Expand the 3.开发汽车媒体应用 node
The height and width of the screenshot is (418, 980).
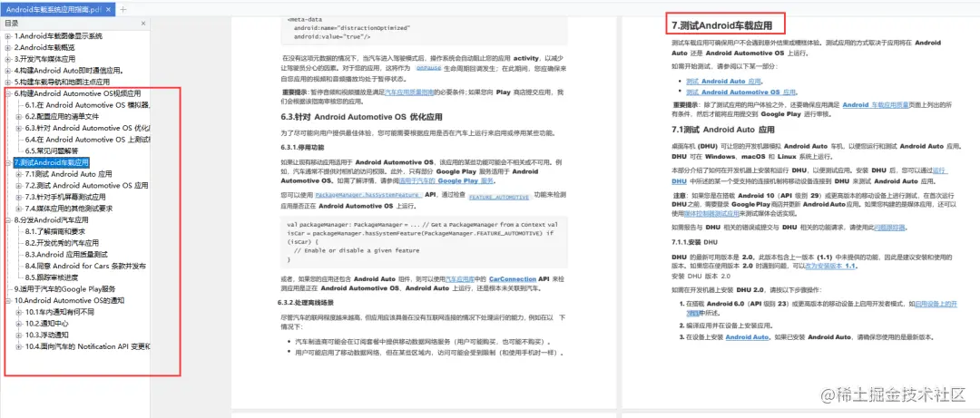pos(8,59)
